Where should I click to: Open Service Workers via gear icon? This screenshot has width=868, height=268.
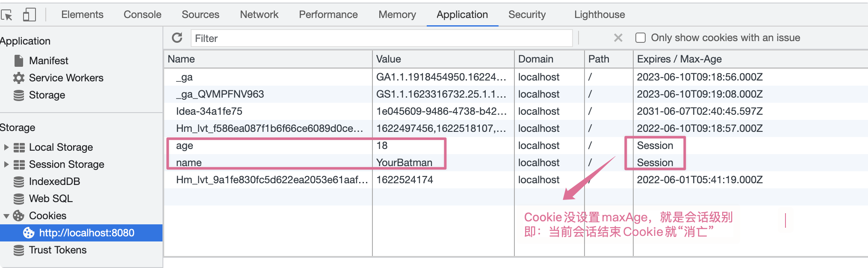click(x=19, y=78)
